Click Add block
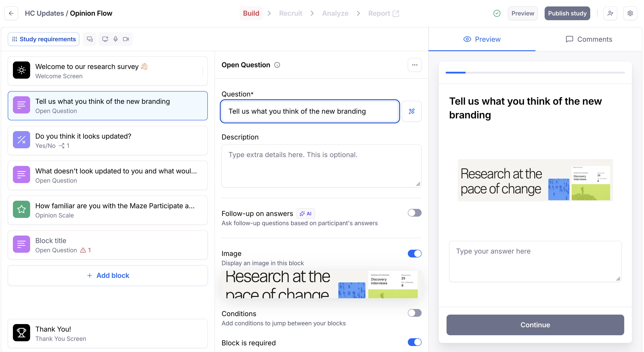This screenshot has height=352, width=644. click(x=108, y=275)
